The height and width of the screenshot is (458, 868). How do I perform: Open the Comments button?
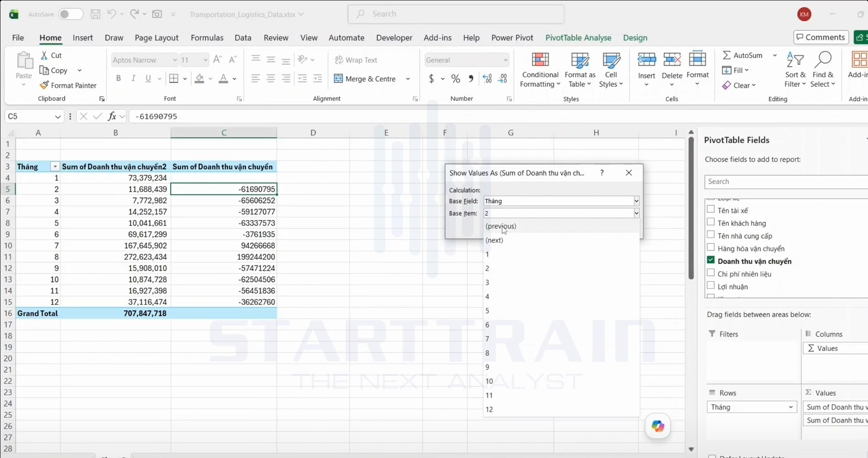click(821, 37)
